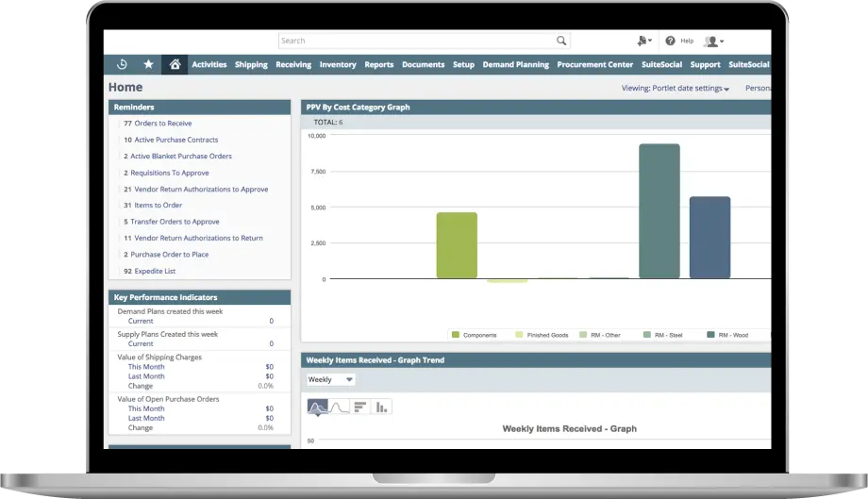Open the Shortcuts star icon
The image size is (868, 499).
pyautogui.click(x=148, y=64)
